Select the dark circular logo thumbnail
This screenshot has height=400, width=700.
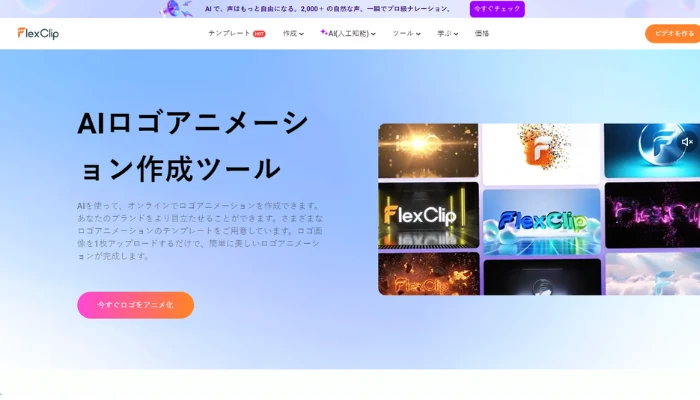(x=542, y=277)
